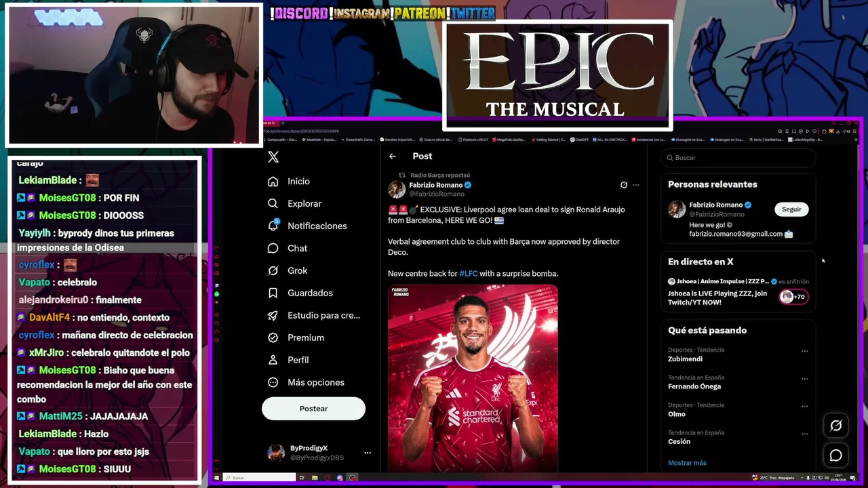The height and width of the screenshot is (488, 868).
Task: Click the Olmo trending topic
Action: point(676,414)
